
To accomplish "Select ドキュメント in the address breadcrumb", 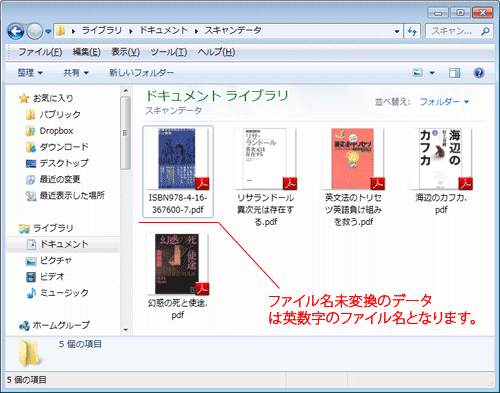I will click(x=164, y=31).
